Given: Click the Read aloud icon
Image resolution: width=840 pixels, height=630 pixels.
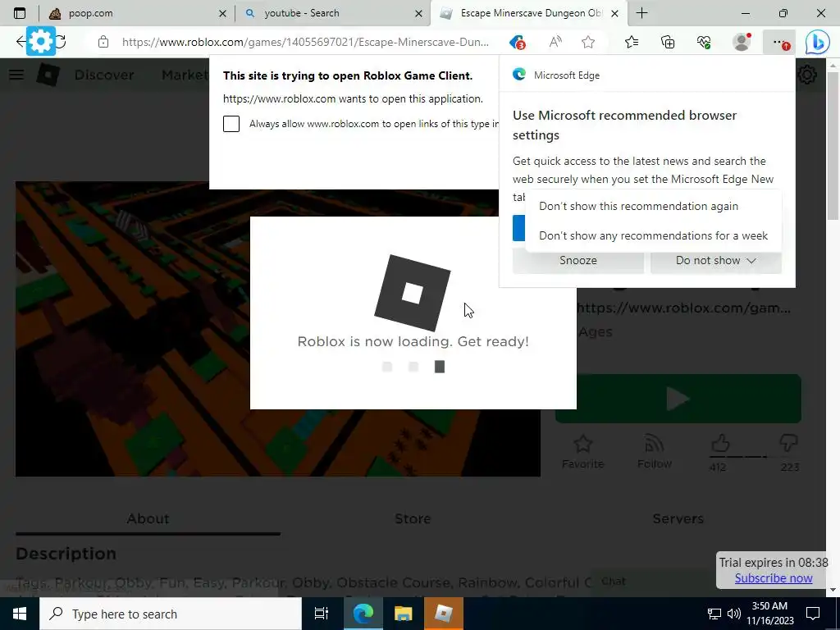Looking at the screenshot, I should pyautogui.click(x=555, y=42).
